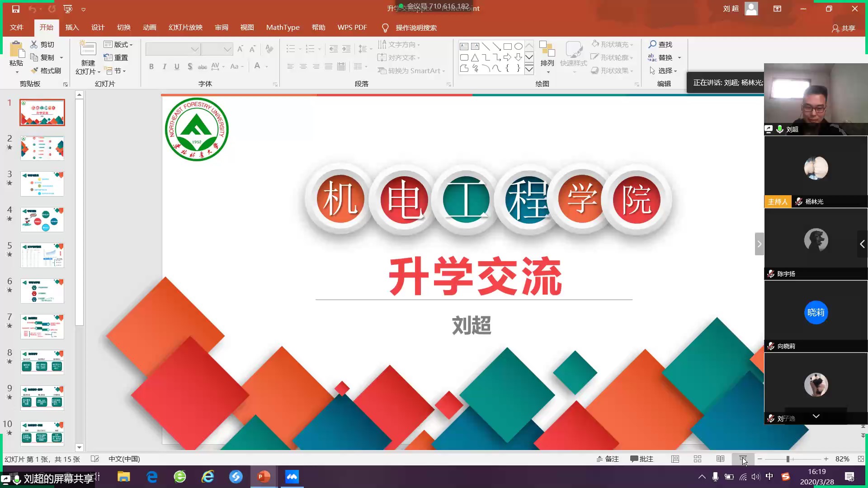Click the Arrange (排列) shapes icon
The width and height of the screenshot is (868, 488).
point(547,50)
